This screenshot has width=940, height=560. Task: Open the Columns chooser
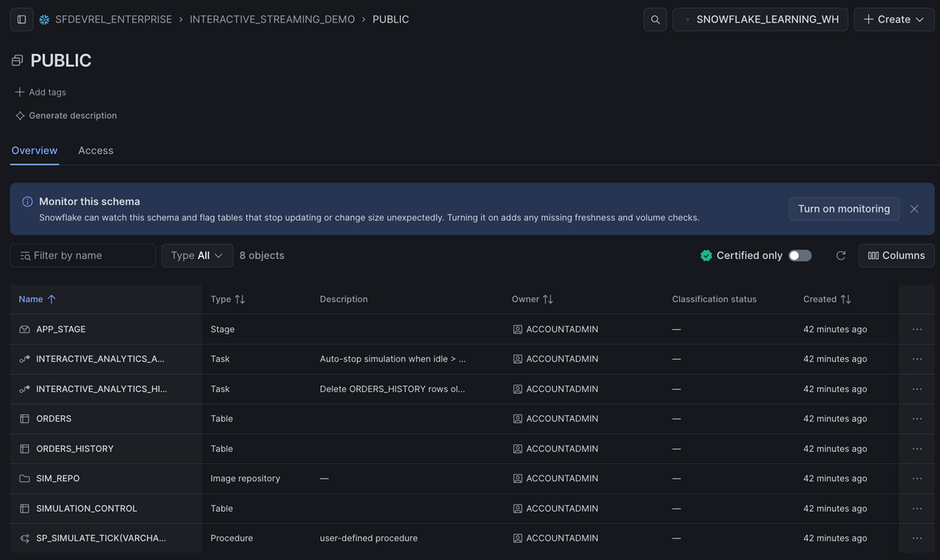pos(896,255)
